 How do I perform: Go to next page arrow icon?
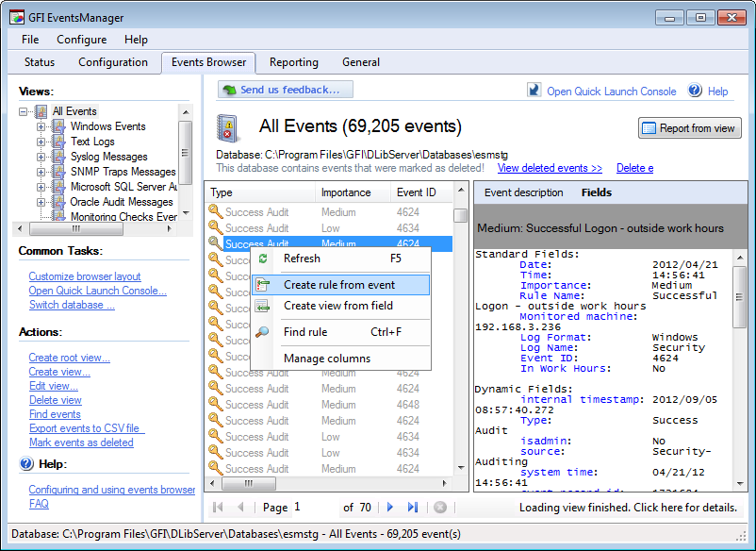click(390, 507)
